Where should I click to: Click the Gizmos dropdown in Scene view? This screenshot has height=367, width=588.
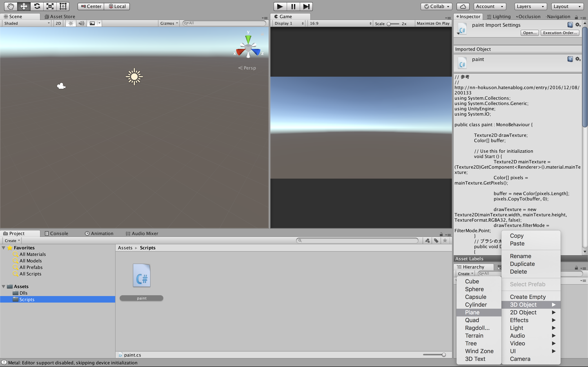point(168,23)
